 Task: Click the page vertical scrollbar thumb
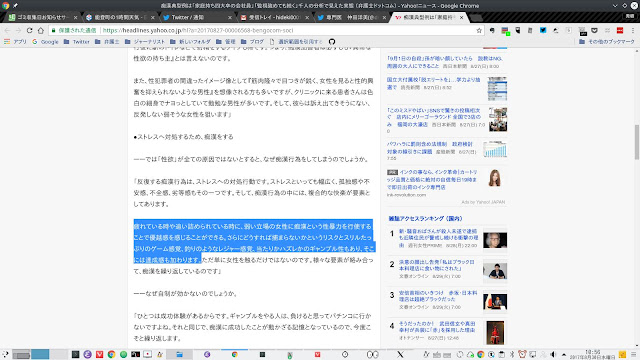(x=637, y=142)
